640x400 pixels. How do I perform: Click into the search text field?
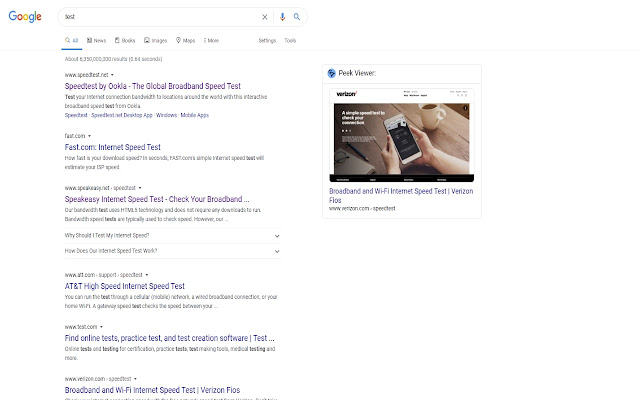tap(159, 17)
